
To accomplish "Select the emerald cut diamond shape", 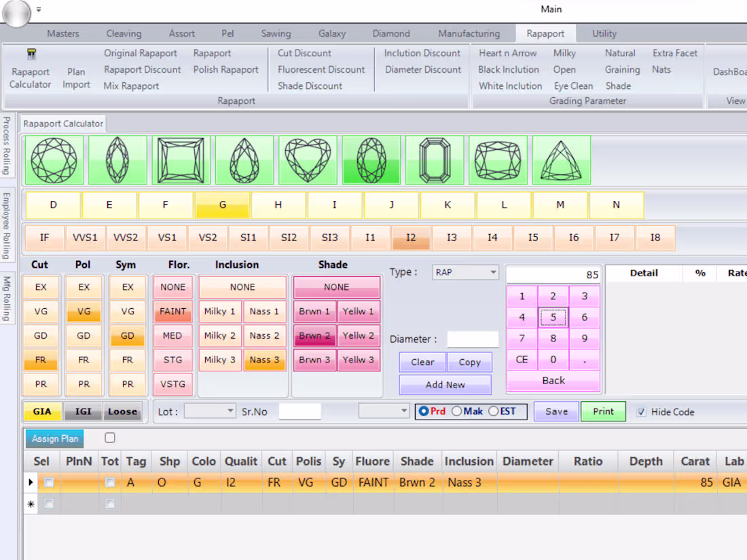I will tap(435, 160).
